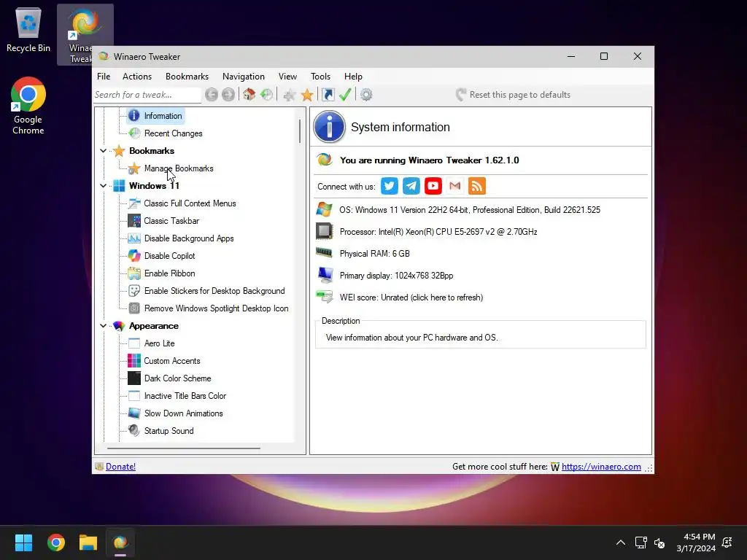
Task: Click the Donate! link
Action: pyautogui.click(x=120, y=467)
